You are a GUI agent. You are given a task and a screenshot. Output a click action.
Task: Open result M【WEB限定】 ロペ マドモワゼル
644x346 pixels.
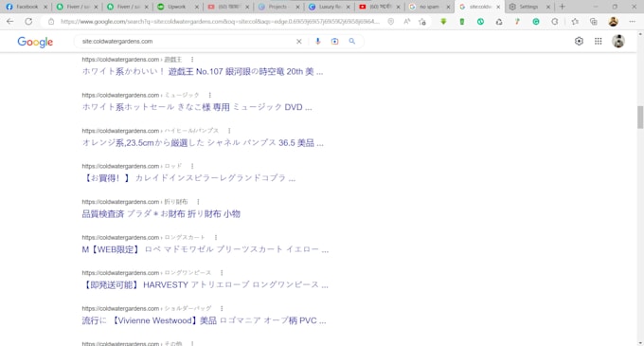(x=206, y=249)
